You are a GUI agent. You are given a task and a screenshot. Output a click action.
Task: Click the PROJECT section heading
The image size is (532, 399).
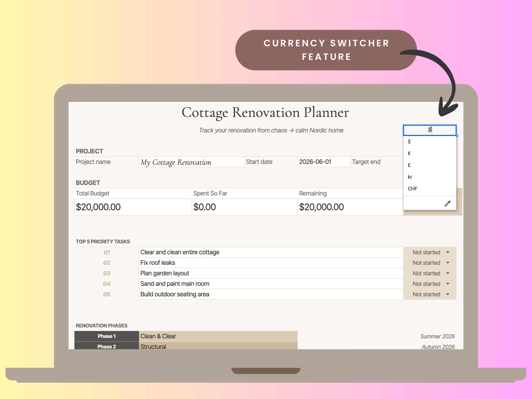coord(90,151)
